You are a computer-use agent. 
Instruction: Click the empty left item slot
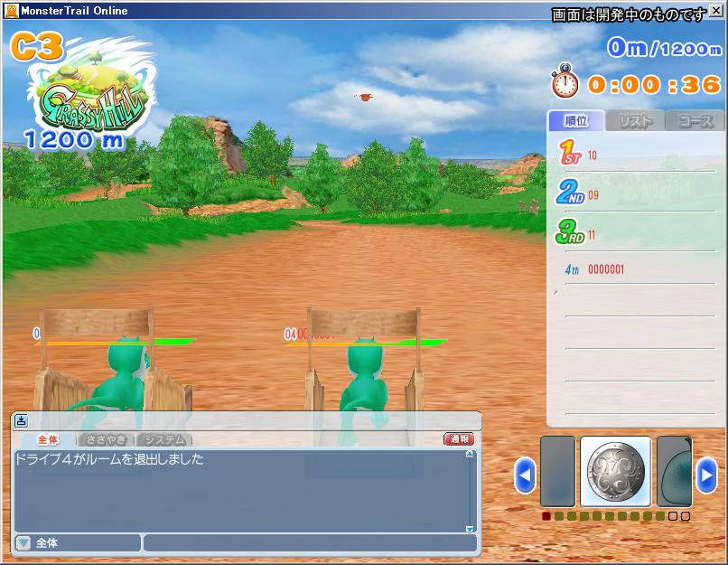coord(557,471)
